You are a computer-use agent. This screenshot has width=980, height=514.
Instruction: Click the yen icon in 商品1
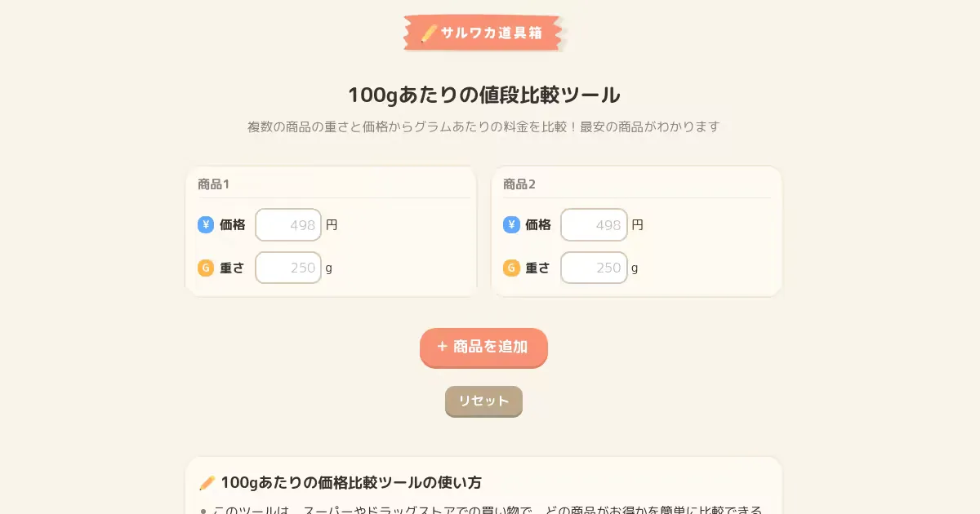coord(206,224)
